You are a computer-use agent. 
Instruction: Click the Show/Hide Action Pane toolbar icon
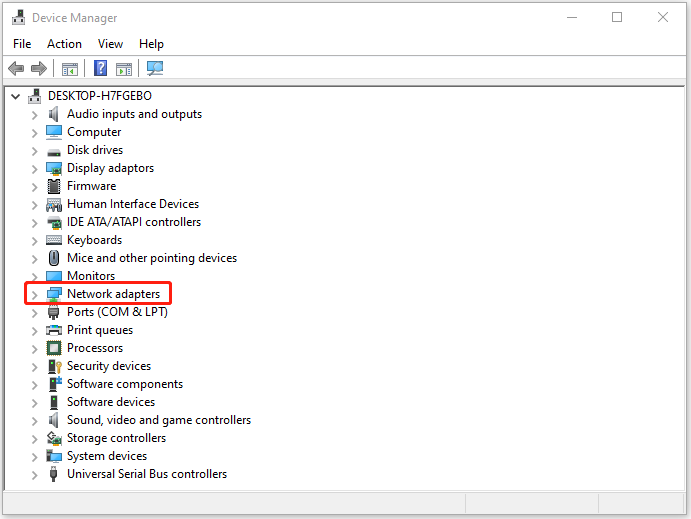[124, 69]
